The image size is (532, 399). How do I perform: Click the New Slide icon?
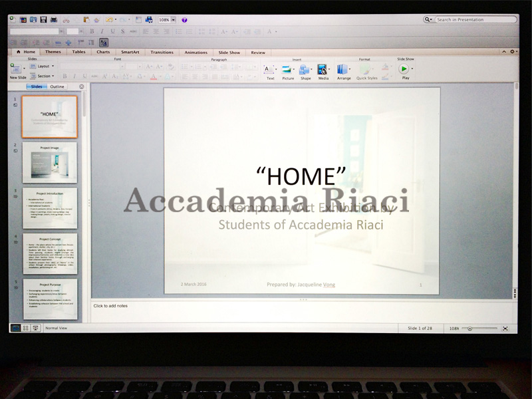click(x=15, y=68)
